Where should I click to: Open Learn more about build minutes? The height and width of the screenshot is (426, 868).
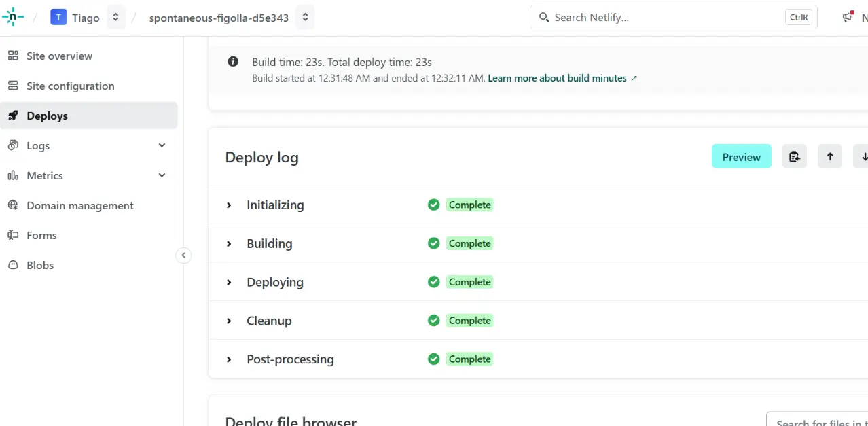click(557, 77)
